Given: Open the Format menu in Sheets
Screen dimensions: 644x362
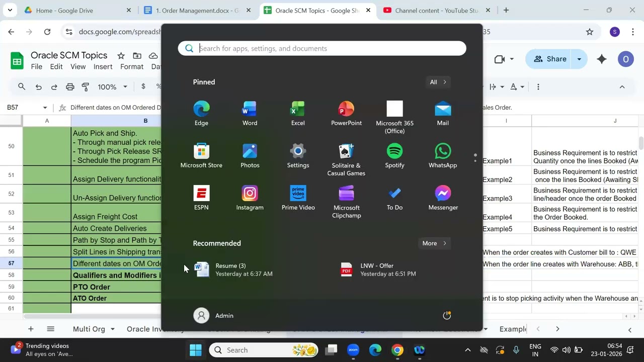Looking at the screenshot, I should [x=132, y=67].
